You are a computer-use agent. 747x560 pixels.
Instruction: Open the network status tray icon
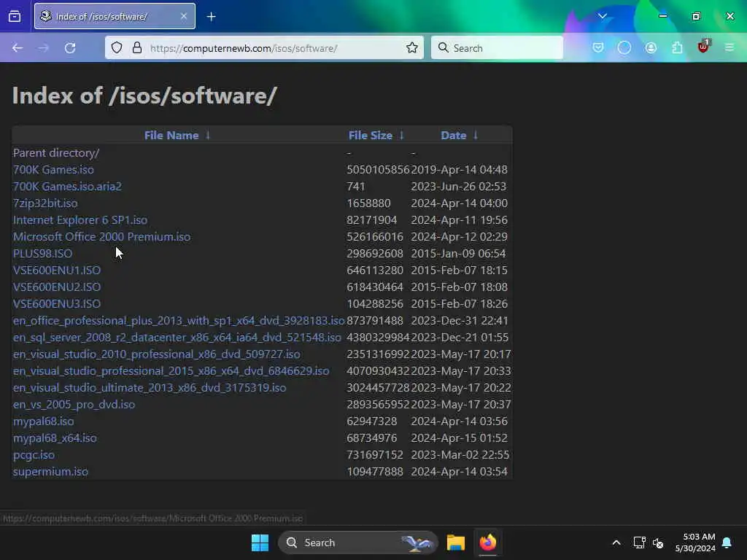click(639, 542)
